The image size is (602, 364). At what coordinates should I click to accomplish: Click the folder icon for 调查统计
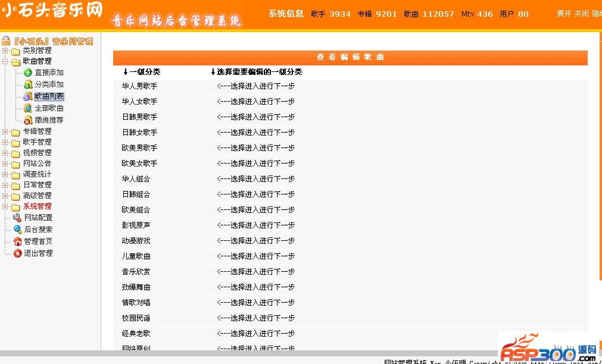click(x=15, y=175)
